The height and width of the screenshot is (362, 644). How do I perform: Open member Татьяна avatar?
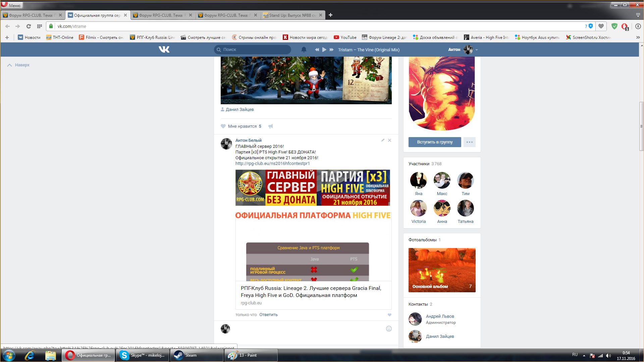(x=466, y=208)
